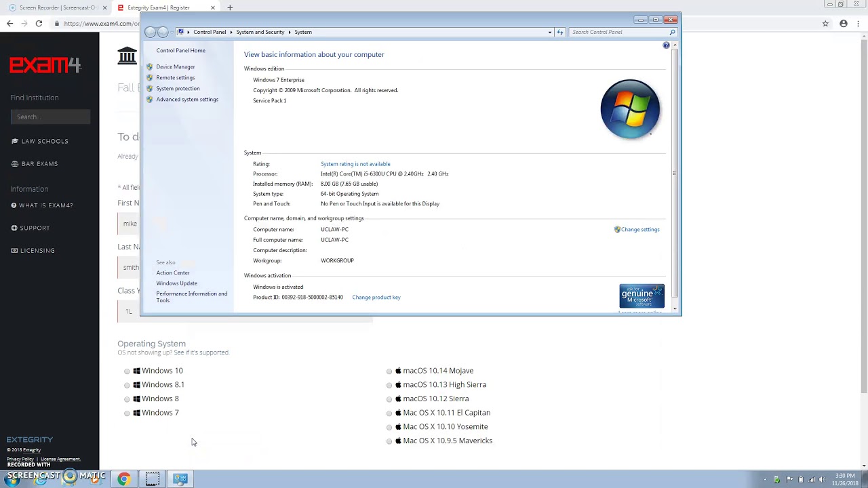Click the Chrome URL address bar

tap(102, 23)
